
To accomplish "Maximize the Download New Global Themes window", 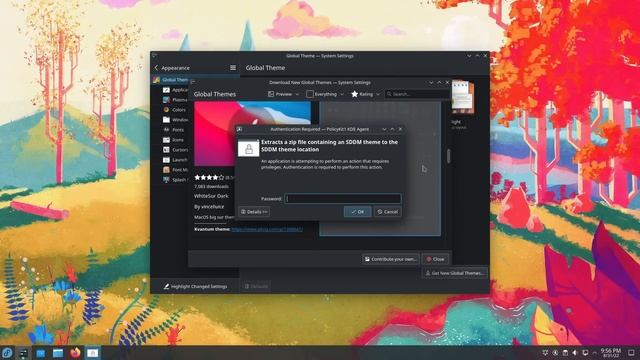I will click(x=439, y=82).
